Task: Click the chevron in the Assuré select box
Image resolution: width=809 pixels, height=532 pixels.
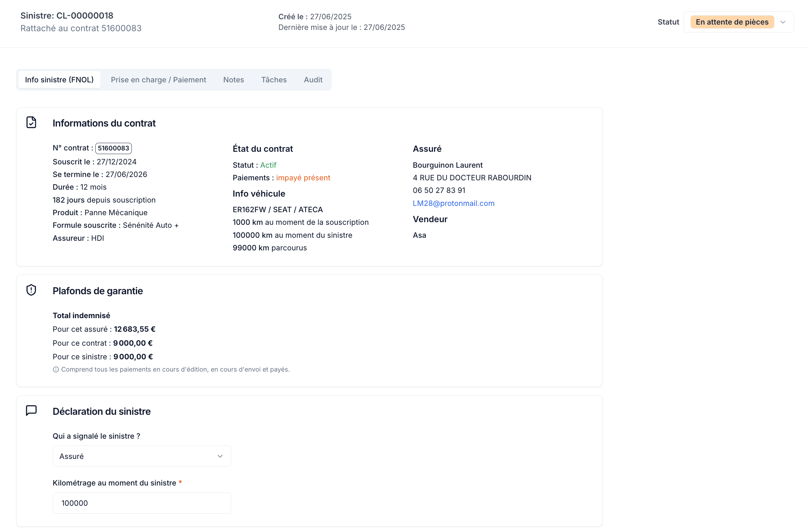Action: coord(220,456)
